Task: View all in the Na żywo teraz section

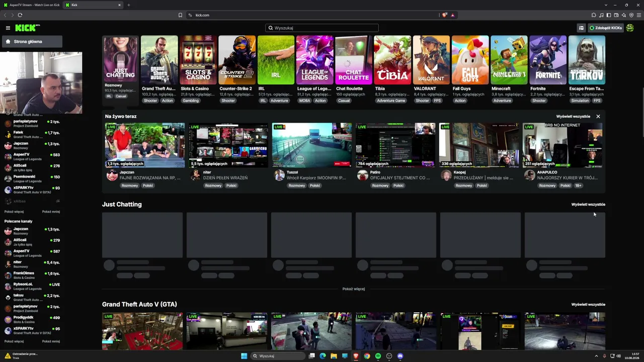Action: [x=573, y=117]
